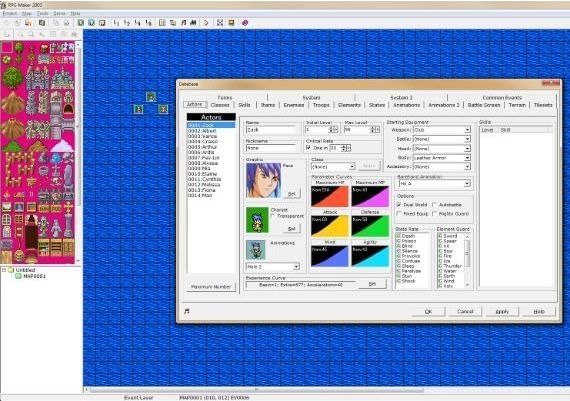Open the Tools menu
Image resolution: width=570 pixels, height=401 pixels.
43,13
